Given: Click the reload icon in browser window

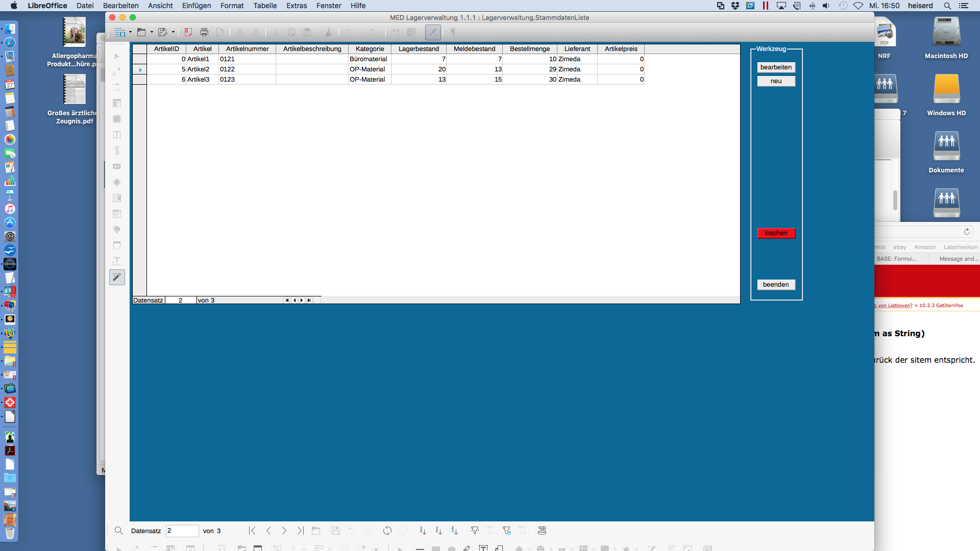Looking at the screenshot, I should click(967, 232).
